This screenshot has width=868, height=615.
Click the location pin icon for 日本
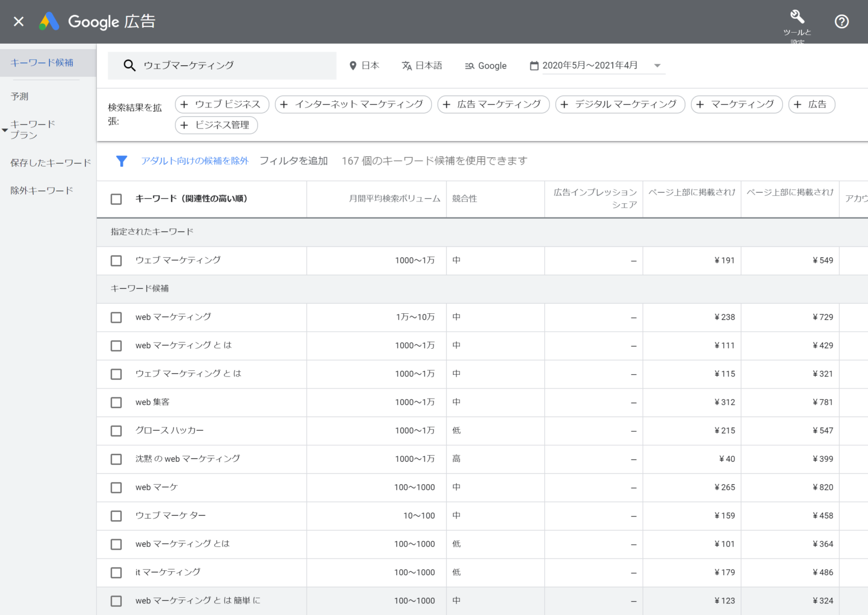353,66
